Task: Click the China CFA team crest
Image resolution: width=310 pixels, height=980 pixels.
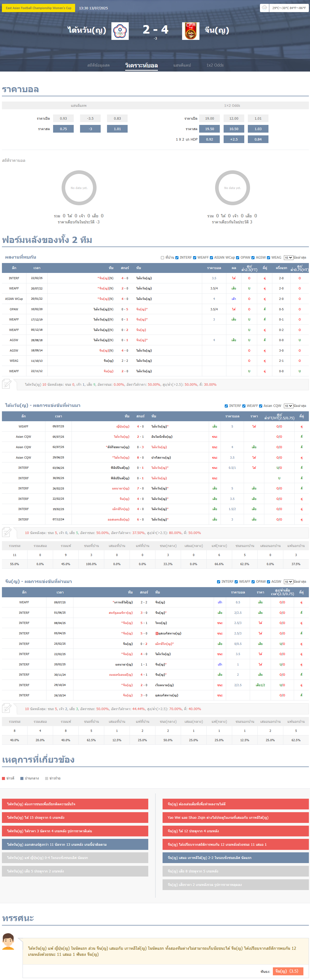Action: tap(191, 31)
